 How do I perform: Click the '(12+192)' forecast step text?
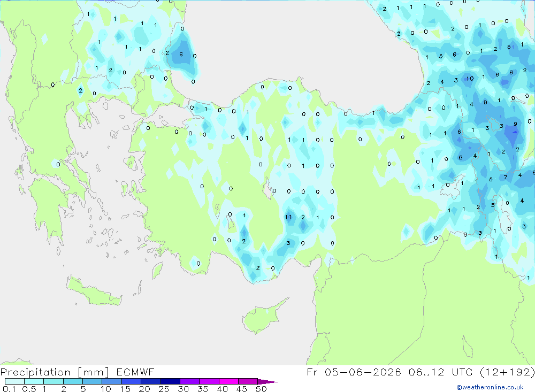pos(507,372)
